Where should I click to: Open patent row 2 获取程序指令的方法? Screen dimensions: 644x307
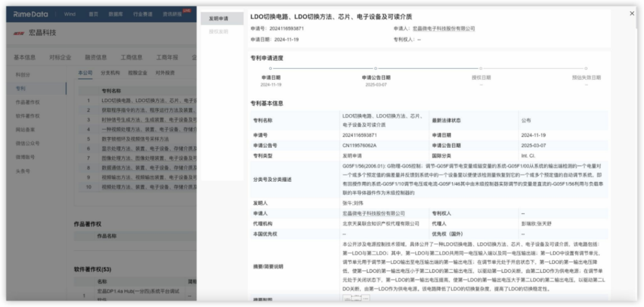click(149, 110)
